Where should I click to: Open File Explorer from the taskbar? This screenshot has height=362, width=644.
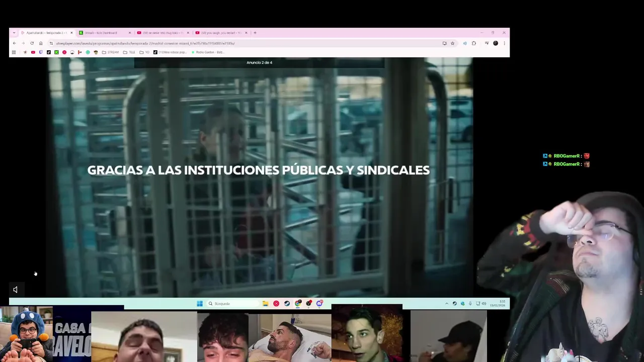click(x=265, y=304)
